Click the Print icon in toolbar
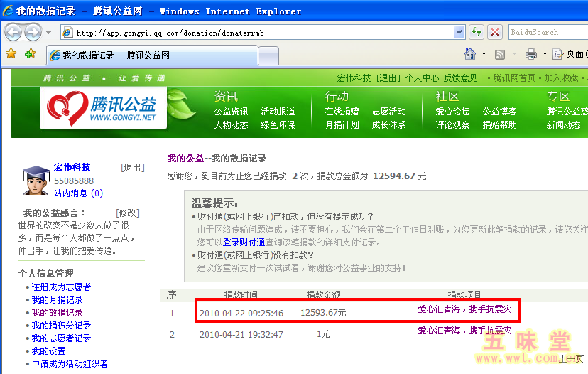 (530, 54)
